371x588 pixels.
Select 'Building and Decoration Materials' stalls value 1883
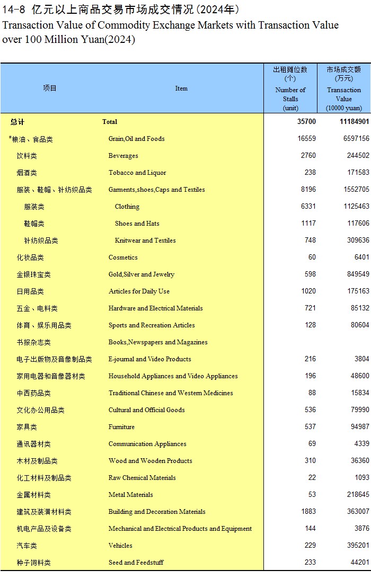coord(307,512)
